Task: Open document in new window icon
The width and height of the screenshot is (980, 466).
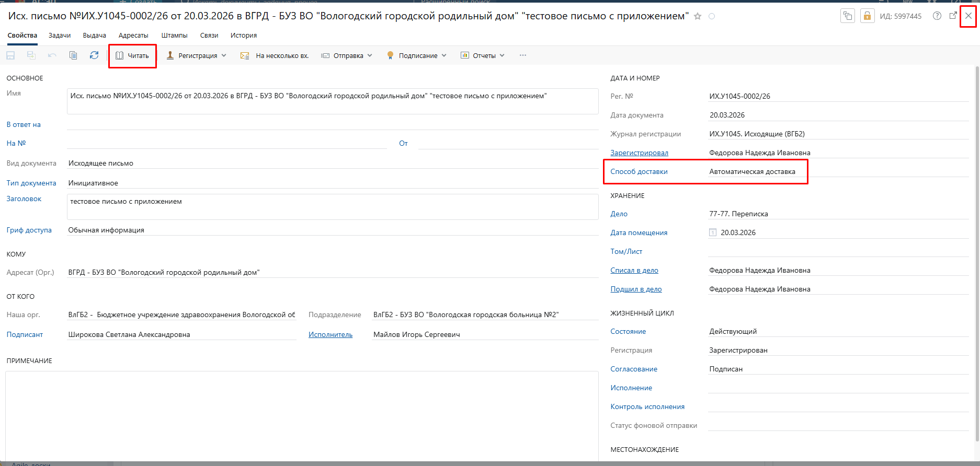Action: coord(953,16)
